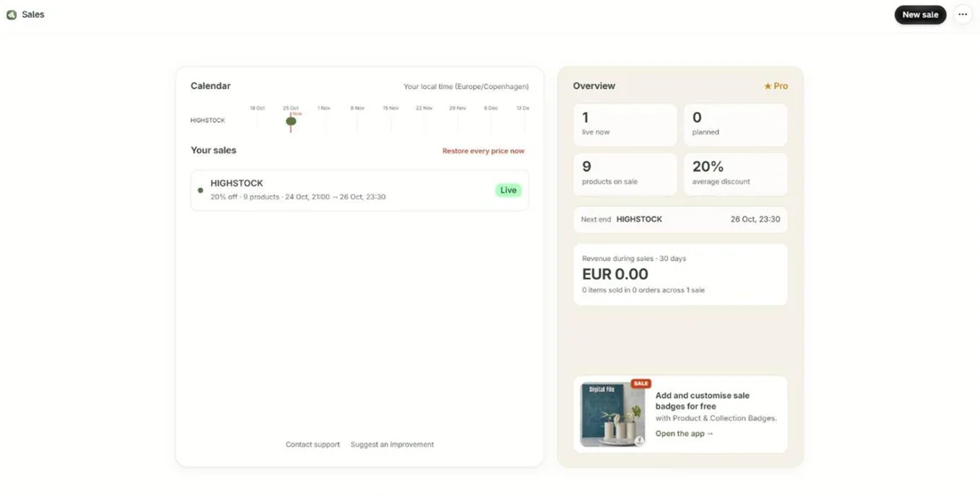980x496 pixels.
Task: Click Suggest an improvement link
Action: [x=392, y=444]
